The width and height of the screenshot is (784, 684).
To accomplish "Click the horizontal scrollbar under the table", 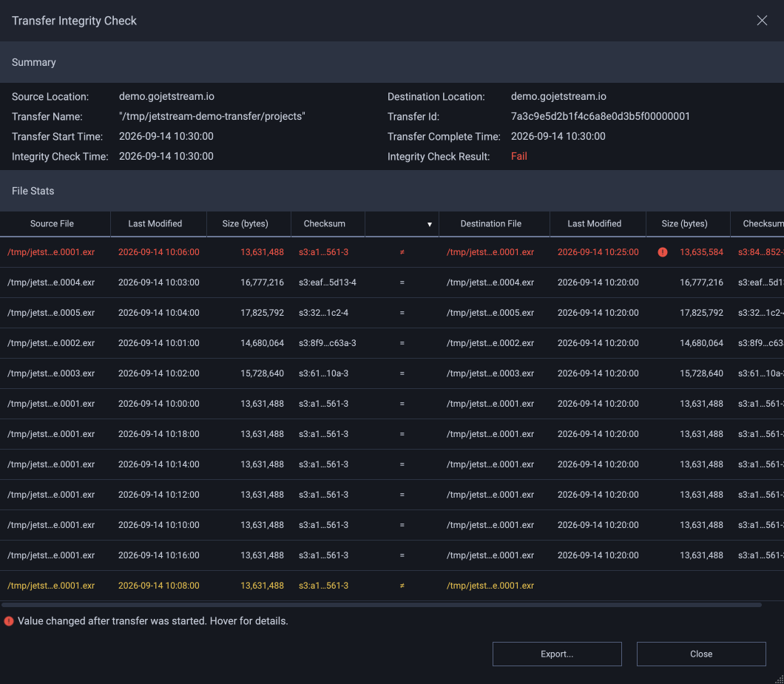I will [382, 605].
